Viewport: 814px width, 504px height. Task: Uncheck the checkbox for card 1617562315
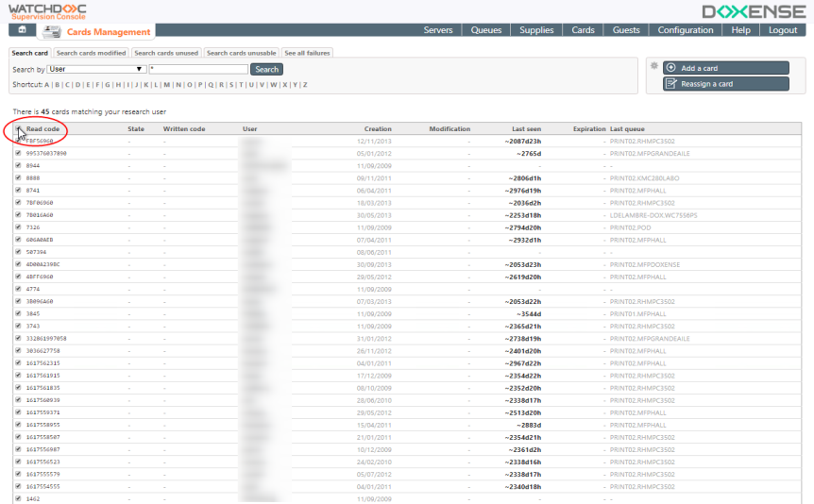coord(18,362)
